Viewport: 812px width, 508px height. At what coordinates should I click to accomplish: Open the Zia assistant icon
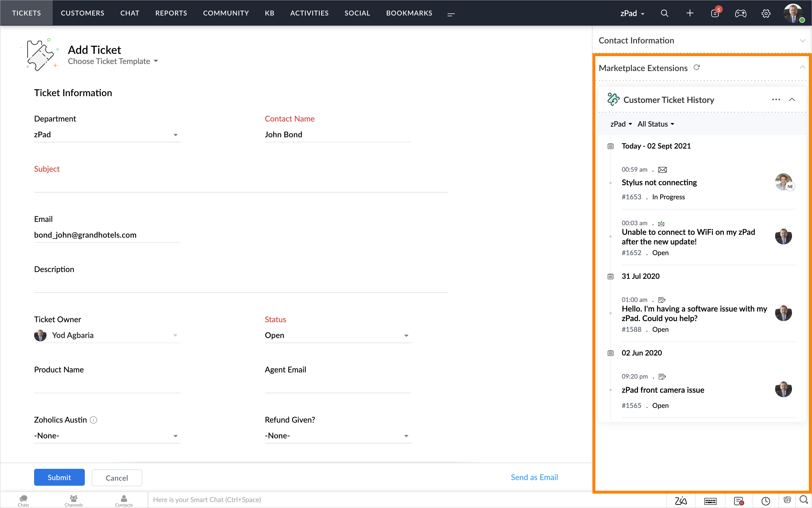(x=681, y=501)
